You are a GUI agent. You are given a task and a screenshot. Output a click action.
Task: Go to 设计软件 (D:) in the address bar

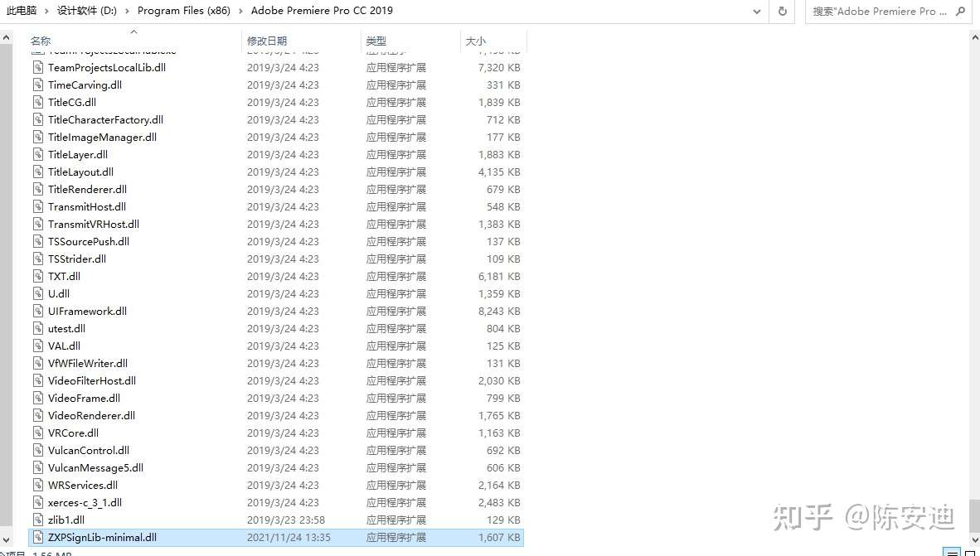pyautogui.click(x=87, y=11)
